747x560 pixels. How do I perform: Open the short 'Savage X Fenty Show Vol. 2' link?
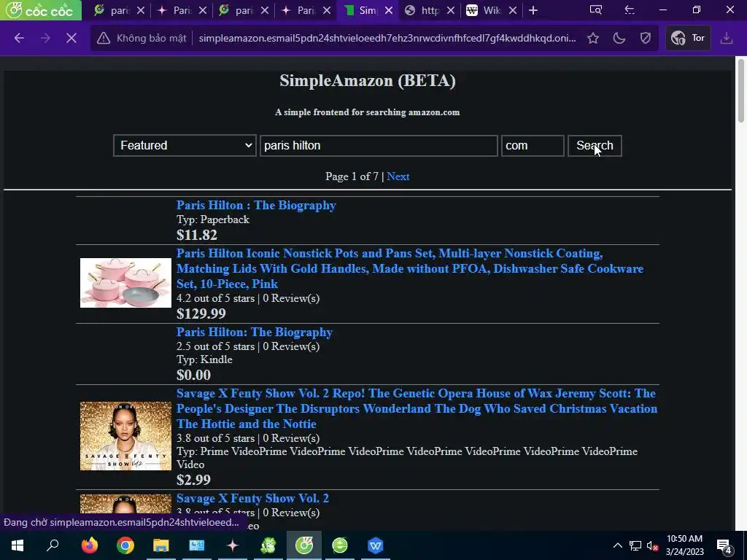252,499
